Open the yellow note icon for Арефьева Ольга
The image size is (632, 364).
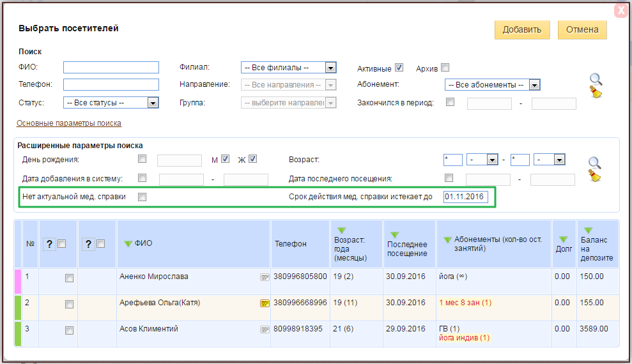coord(265,303)
